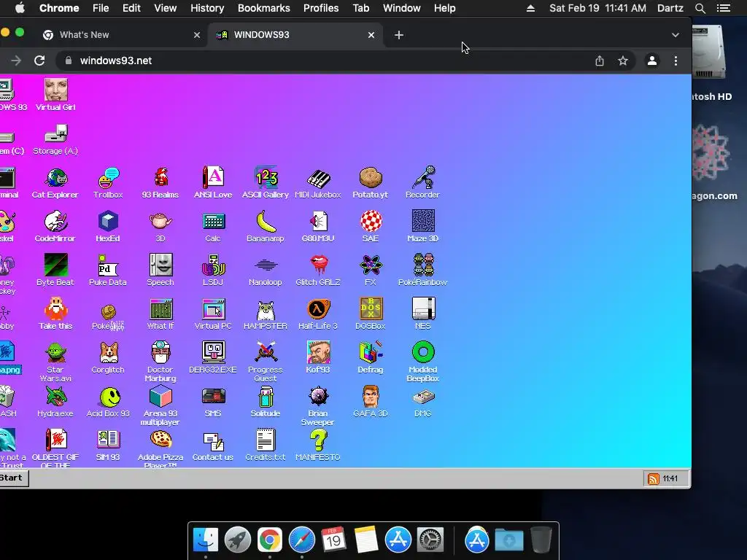This screenshot has height=560, width=747.
Task: Bookmark this page with the star
Action: [623, 61]
